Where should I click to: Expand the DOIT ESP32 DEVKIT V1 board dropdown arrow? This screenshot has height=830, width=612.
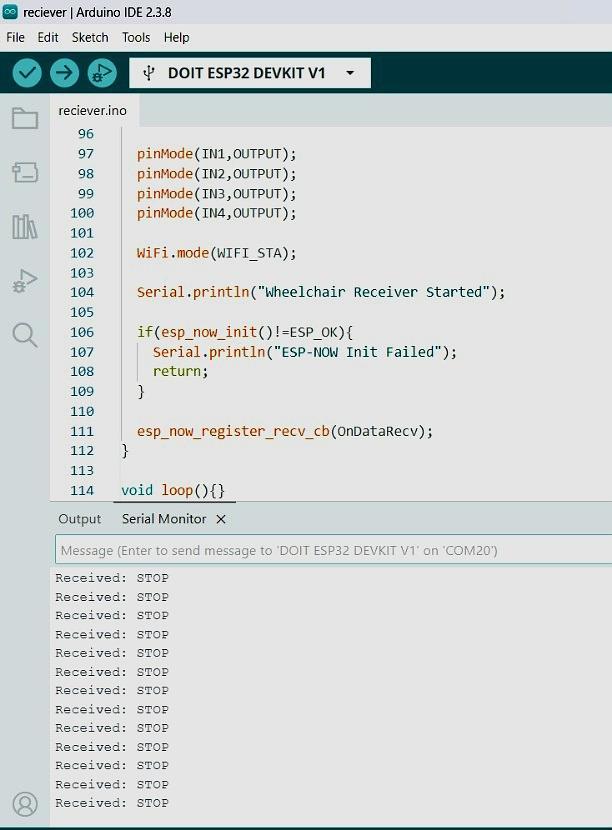point(350,73)
